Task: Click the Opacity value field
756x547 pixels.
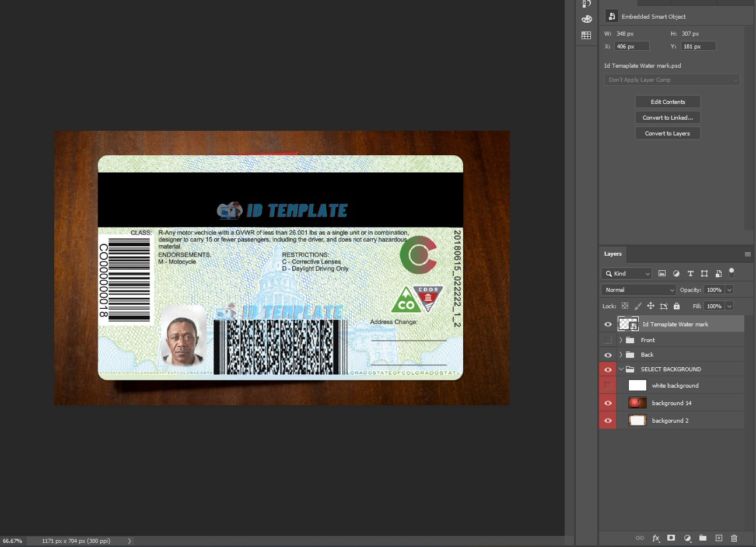Action: click(x=714, y=290)
